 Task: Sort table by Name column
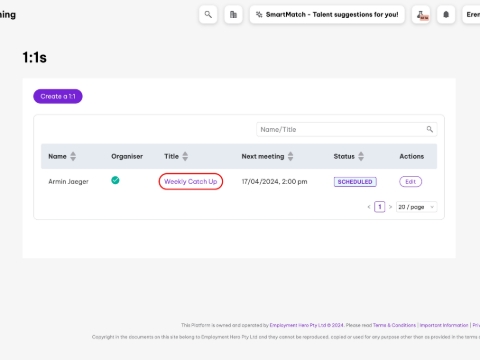click(73, 156)
